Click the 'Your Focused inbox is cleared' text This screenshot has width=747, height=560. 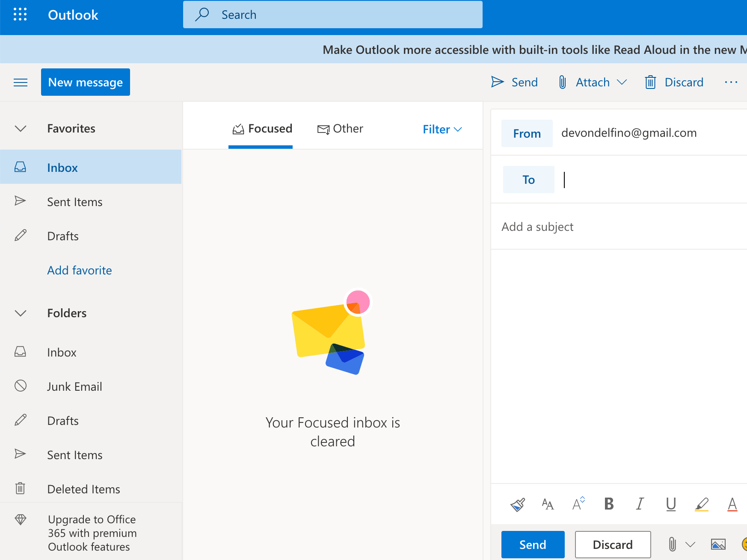(x=333, y=432)
